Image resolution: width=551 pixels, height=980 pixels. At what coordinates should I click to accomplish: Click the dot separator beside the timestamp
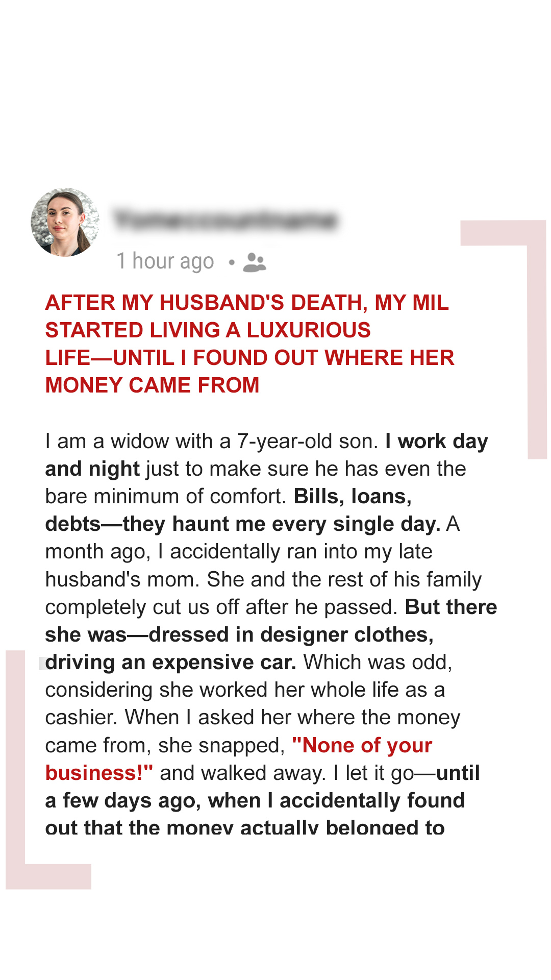click(232, 262)
